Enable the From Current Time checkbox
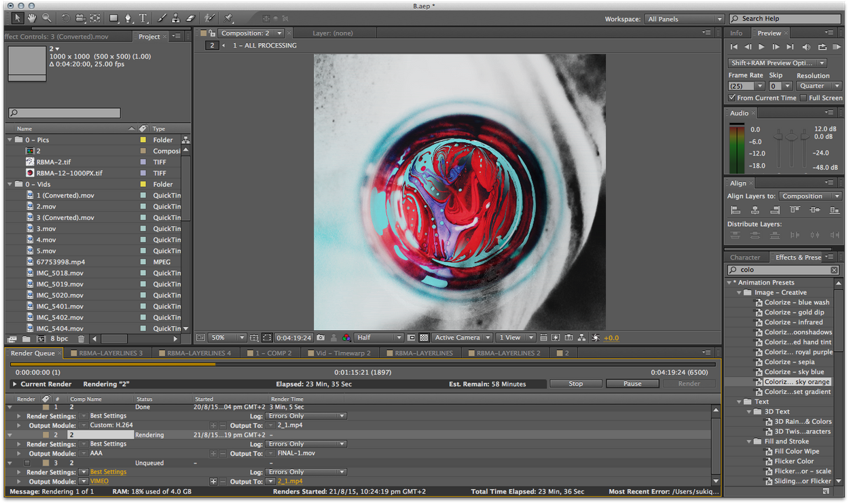Screen dimensions: 849x504 (x=732, y=98)
